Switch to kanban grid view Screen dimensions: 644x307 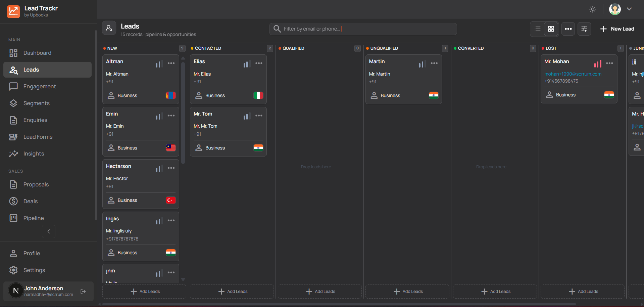click(x=551, y=29)
